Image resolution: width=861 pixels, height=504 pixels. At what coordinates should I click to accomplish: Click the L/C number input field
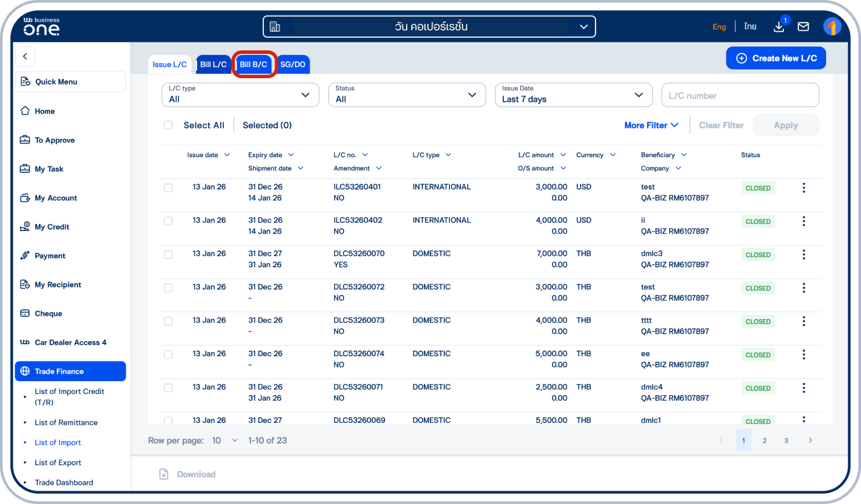click(x=740, y=95)
